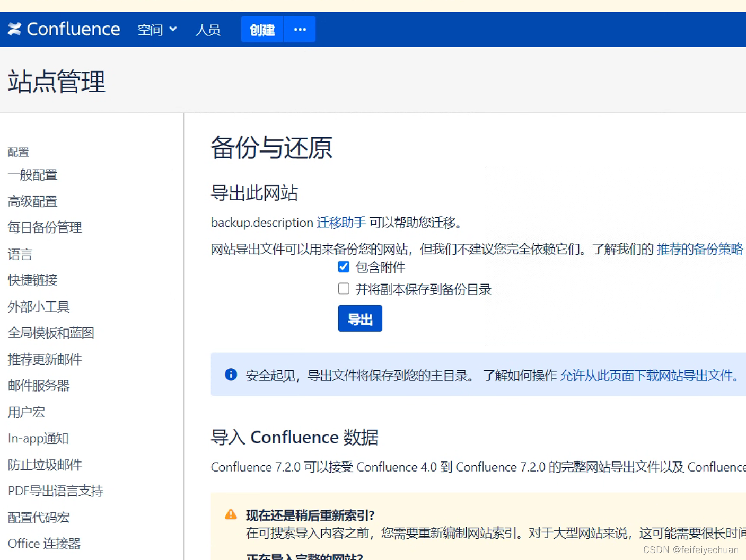Open 高级配置 sidebar item
This screenshot has width=746, height=560.
click(32, 201)
